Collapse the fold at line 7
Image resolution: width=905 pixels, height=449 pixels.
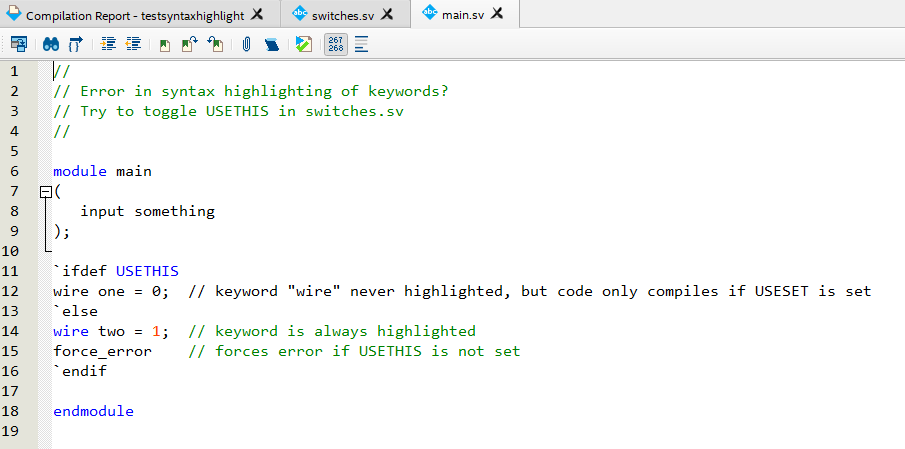click(46, 192)
